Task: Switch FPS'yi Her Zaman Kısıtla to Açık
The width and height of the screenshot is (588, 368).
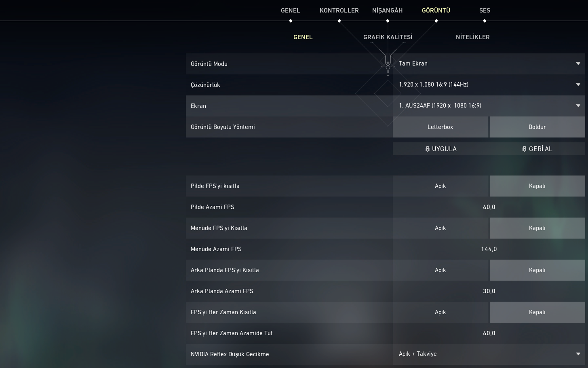Action: click(440, 312)
